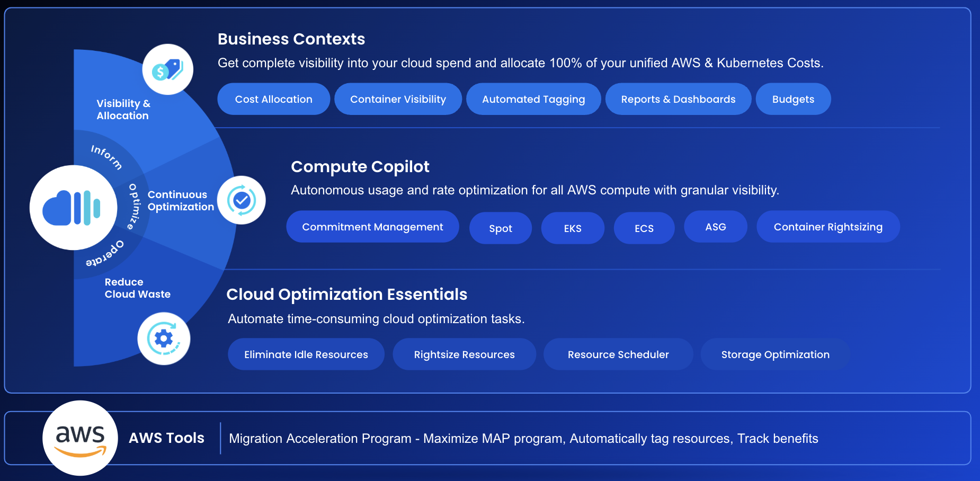Click the 'Get complete visibility' description
The width and height of the screenshot is (980, 481).
click(521, 63)
